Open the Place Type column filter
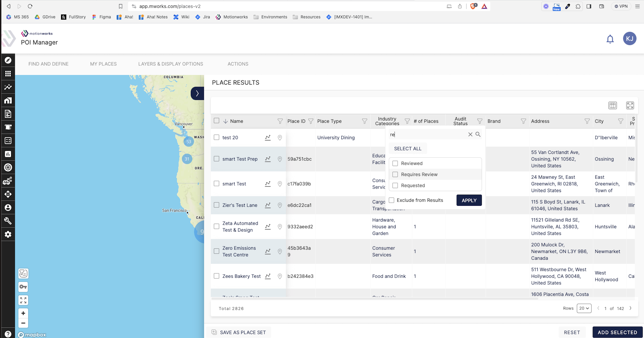This screenshot has width=644, height=338. coord(365,121)
